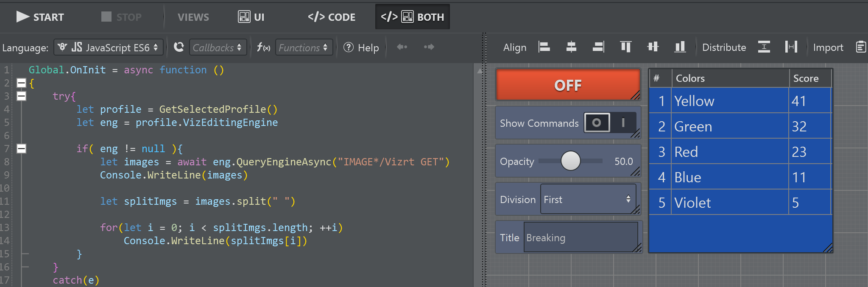
Task: Open the Language JavaScript ES6 dropdown
Action: [109, 47]
